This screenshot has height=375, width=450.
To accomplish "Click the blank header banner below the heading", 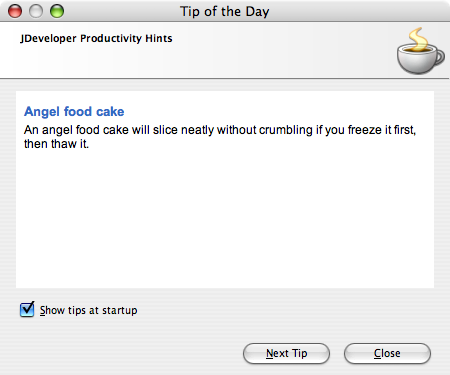I will tap(200, 63).
